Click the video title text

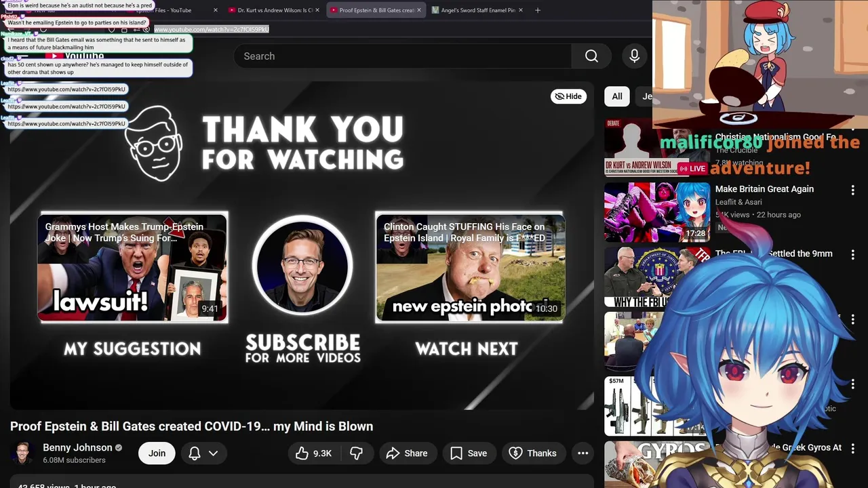pyautogui.click(x=192, y=426)
